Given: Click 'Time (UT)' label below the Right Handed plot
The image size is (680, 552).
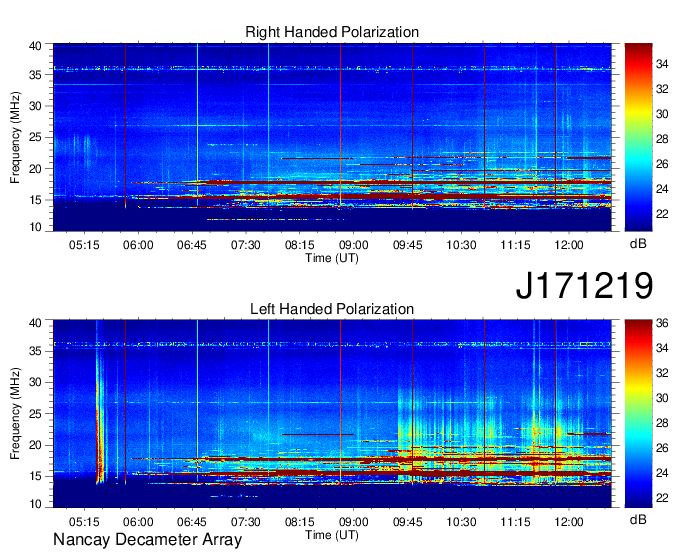Looking at the screenshot, I should (332, 258).
